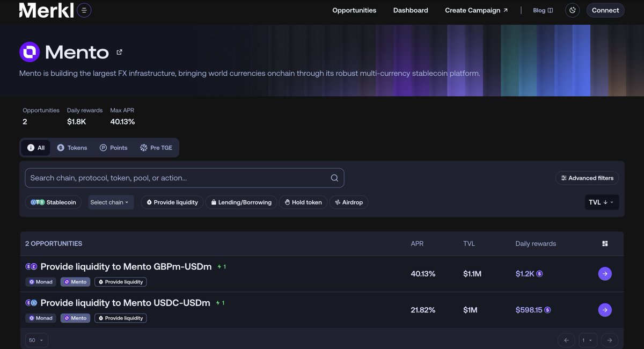The width and height of the screenshot is (644, 349).
Task: Click USDC-USDm pair token icons
Action: tap(31, 303)
